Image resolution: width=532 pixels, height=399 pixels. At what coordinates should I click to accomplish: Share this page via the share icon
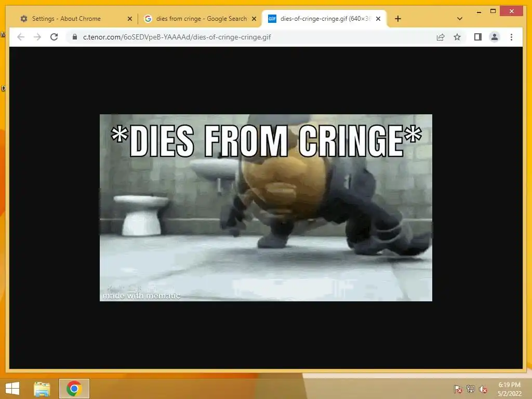441,37
